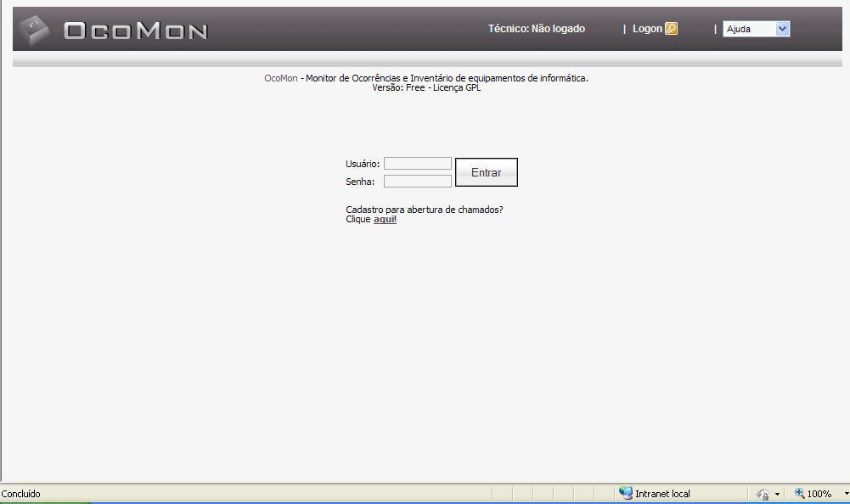850x504 pixels.
Task: Expand the zoom level 100% arrow
Action: [846, 494]
